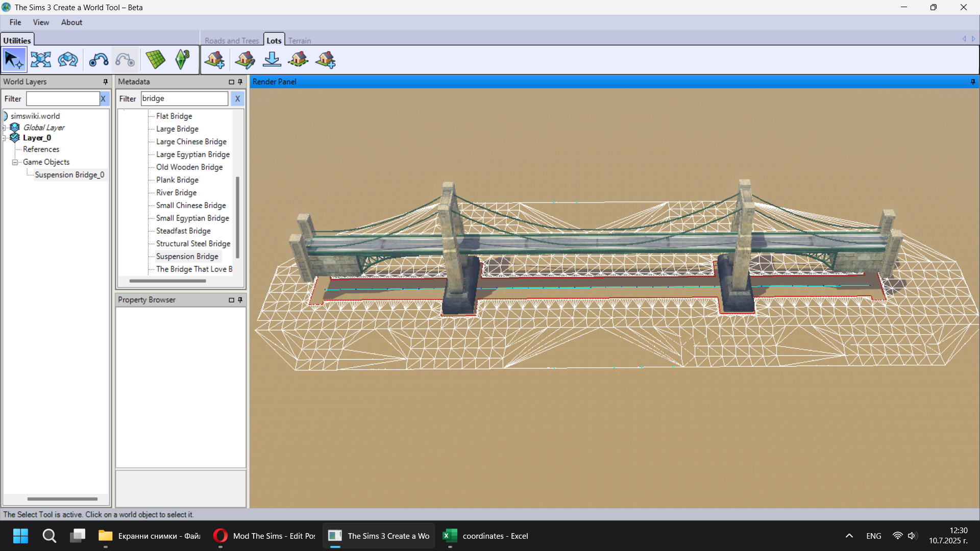Select Suspension Bridge in Metadata list
Image resolution: width=980 pixels, height=551 pixels.
tap(187, 256)
